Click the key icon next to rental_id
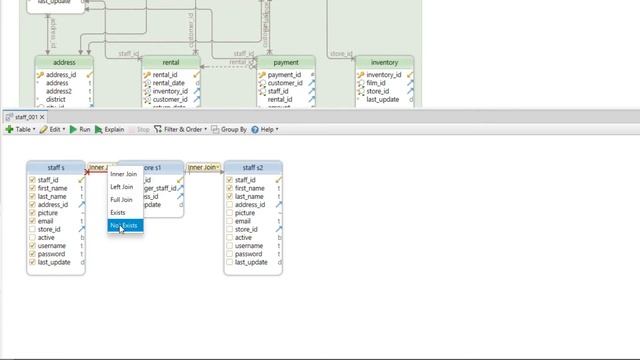 (x=147, y=75)
